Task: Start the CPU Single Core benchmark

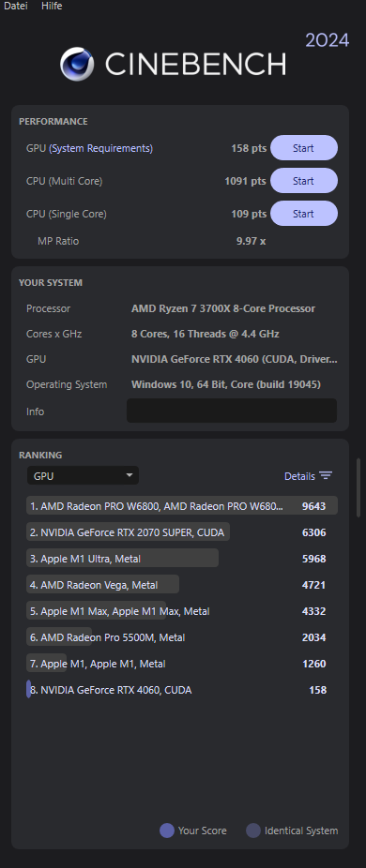Action: (x=304, y=214)
